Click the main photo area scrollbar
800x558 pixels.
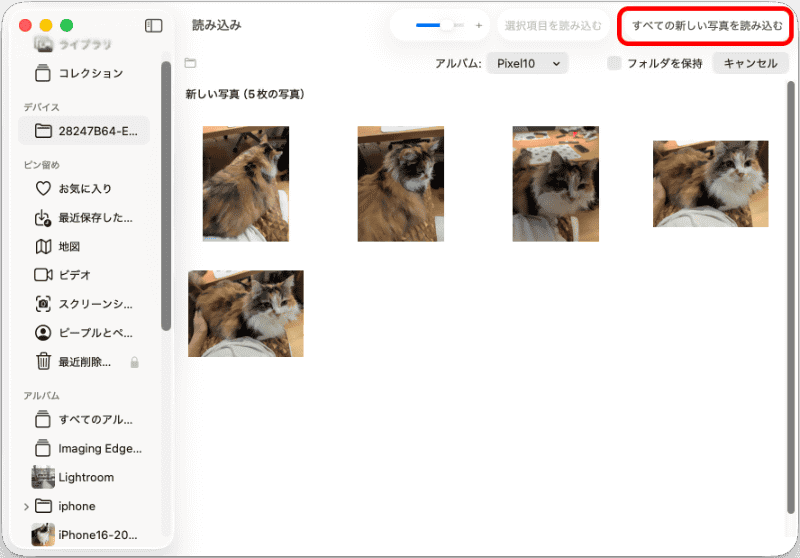[791, 297]
